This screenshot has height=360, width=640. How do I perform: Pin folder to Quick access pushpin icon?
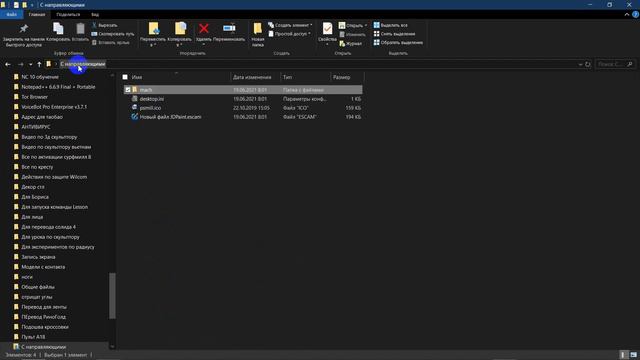pyautogui.click(x=24, y=29)
